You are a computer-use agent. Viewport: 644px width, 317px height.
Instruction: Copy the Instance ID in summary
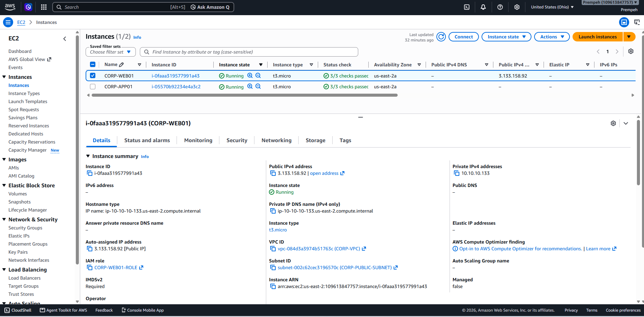click(90, 173)
